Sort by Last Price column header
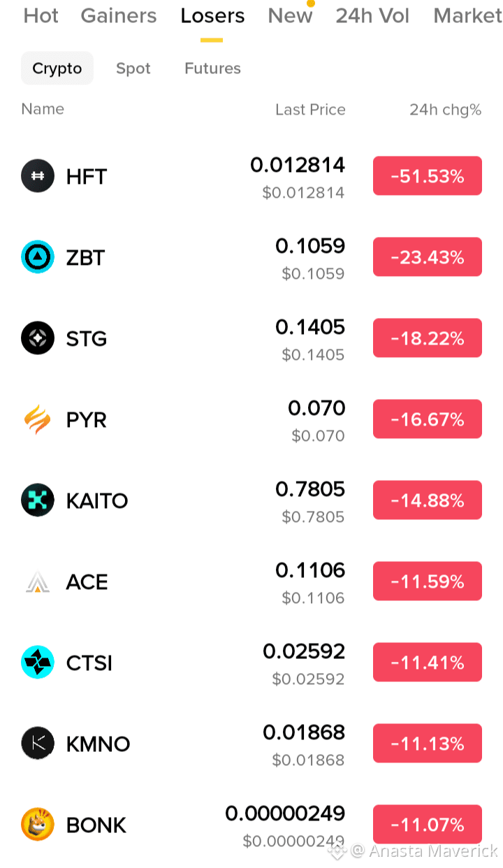The height and width of the screenshot is (868, 503). click(x=310, y=110)
